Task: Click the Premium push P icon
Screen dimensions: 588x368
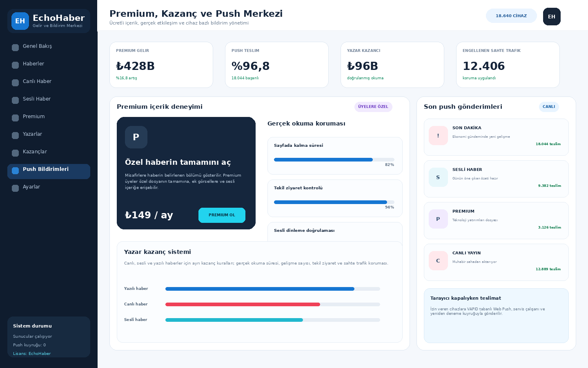Action: pos(438,219)
